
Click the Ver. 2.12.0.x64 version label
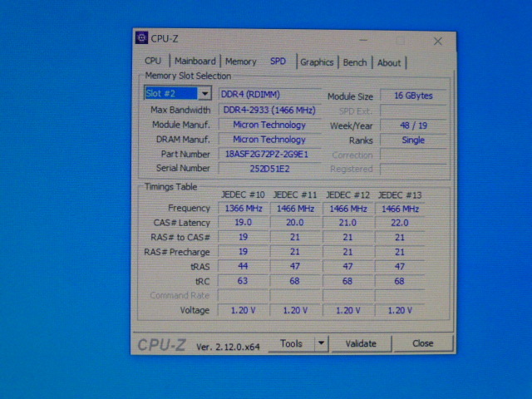[228, 347]
